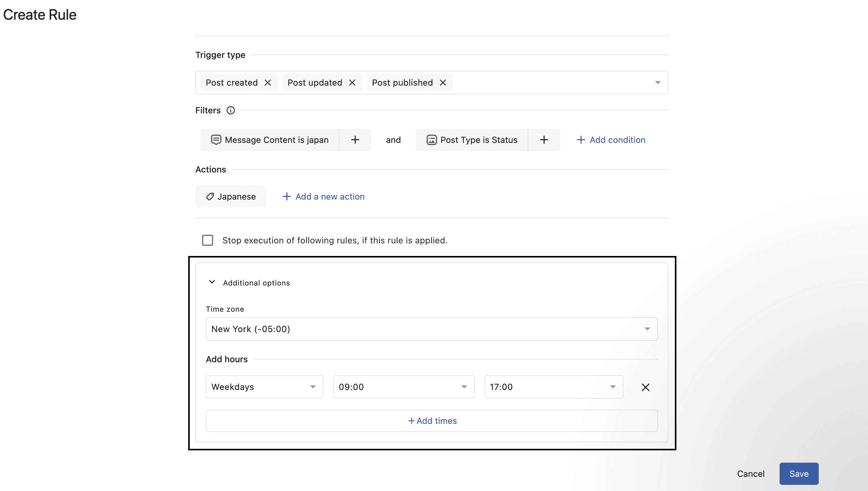The width and height of the screenshot is (868, 491).
Task: Click the Add times button
Action: click(x=432, y=421)
